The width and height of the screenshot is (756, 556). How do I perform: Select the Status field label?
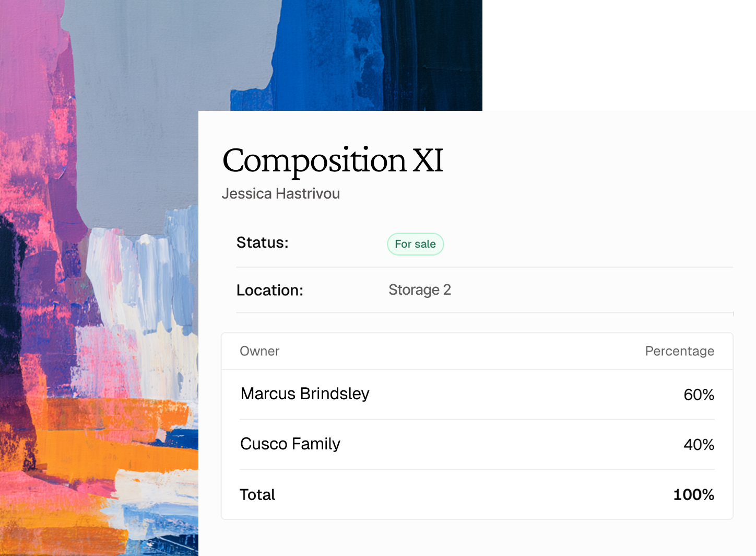click(262, 243)
